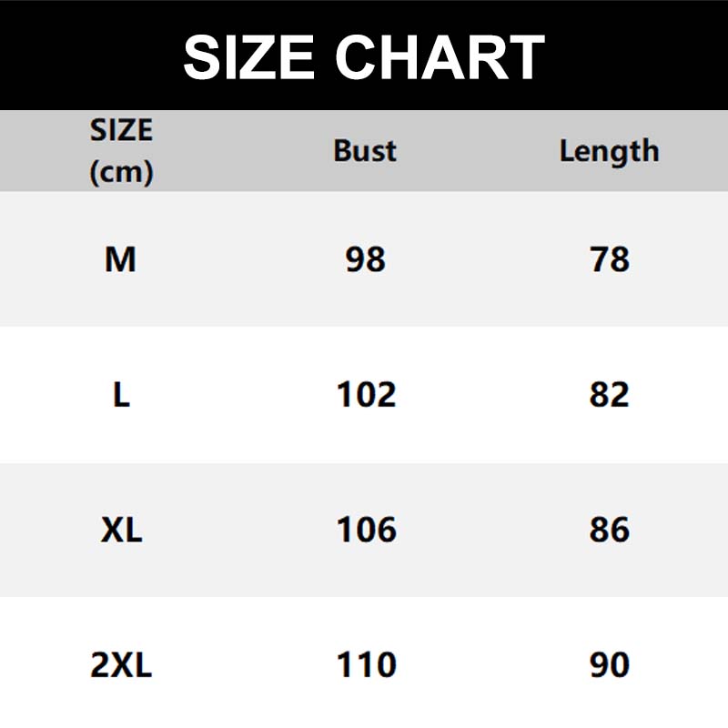Image resolution: width=728 pixels, height=728 pixels.
Task: Pick the L size row label
Action: [x=121, y=395]
